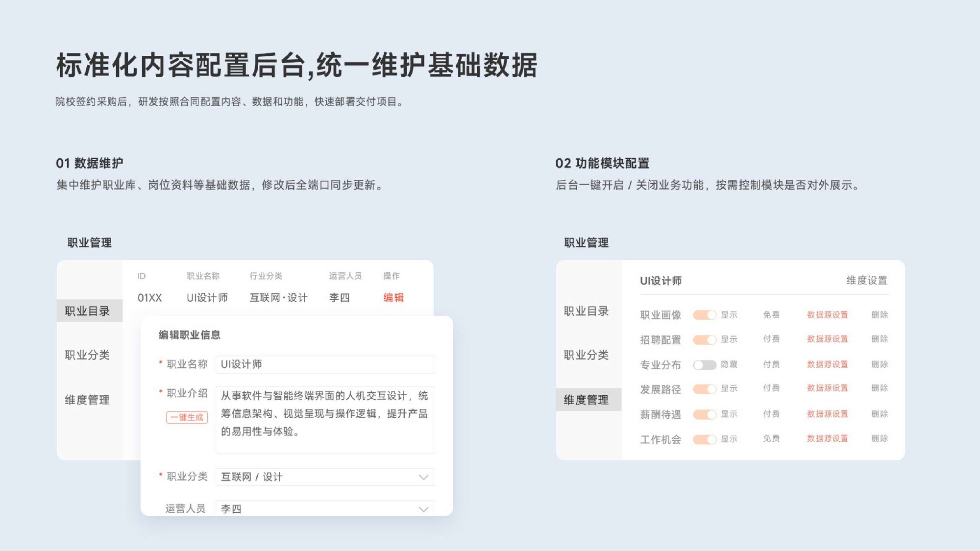Delete the 专业分布 dimension row
The height and width of the screenshot is (551, 980).
click(880, 364)
